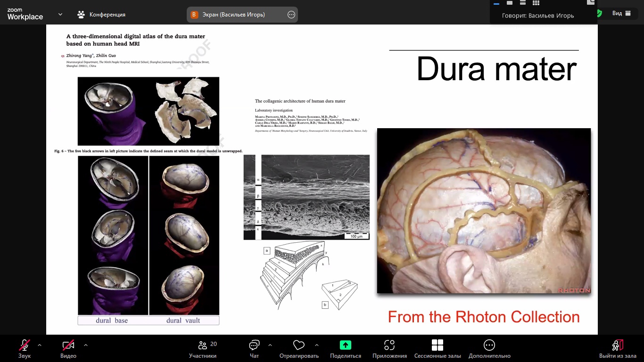Click the 100 µm scale bar label
Screen dimensions: 644x362
pyautogui.click(x=356, y=236)
